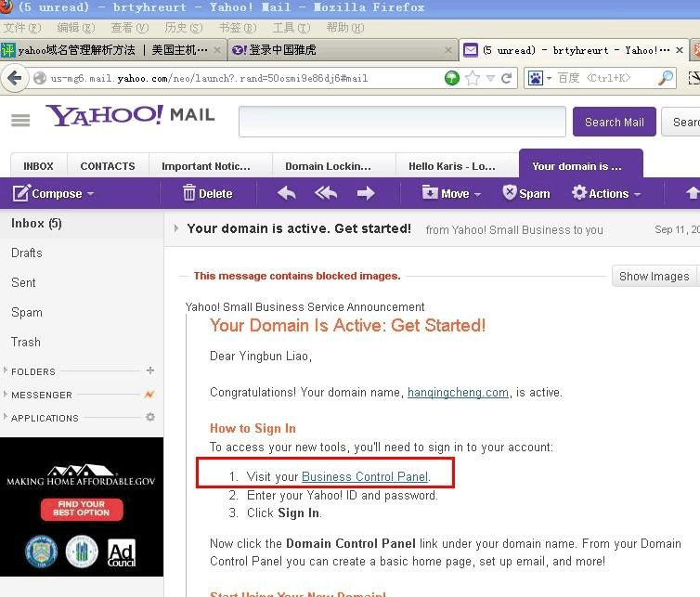Mark the message as Spam

pos(526,193)
